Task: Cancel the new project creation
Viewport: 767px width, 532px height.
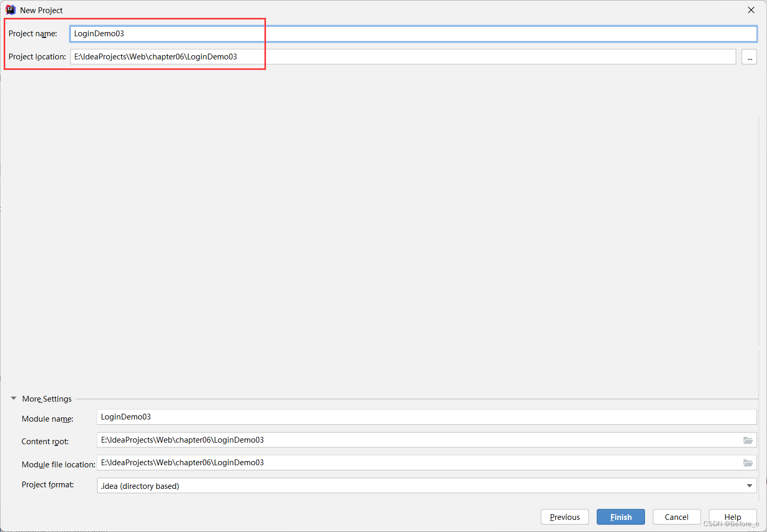Action: [676, 517]
